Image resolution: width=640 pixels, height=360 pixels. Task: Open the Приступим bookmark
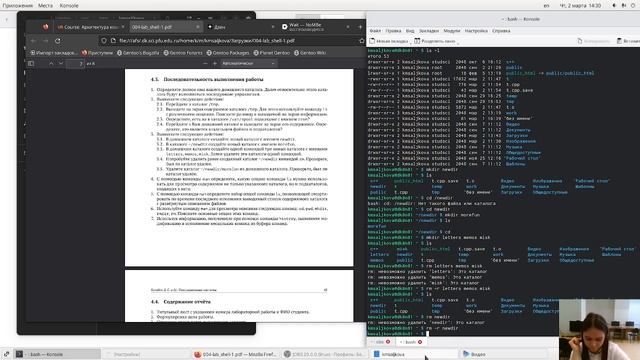[x=97, y=53]
